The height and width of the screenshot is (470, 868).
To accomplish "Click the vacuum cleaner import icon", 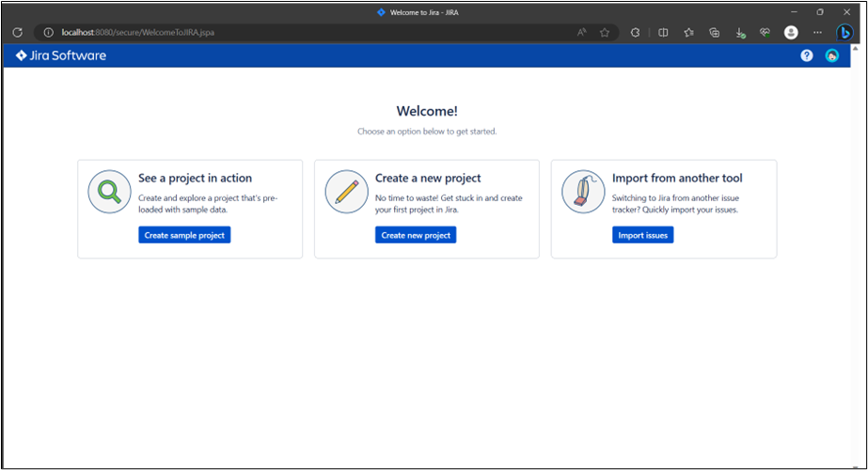I will 583,192.
